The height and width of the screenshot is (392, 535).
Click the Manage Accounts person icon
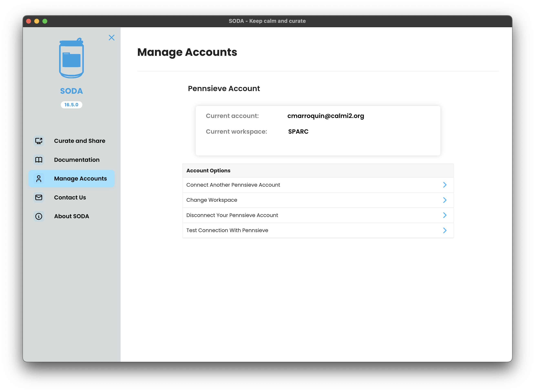[39, 178]
